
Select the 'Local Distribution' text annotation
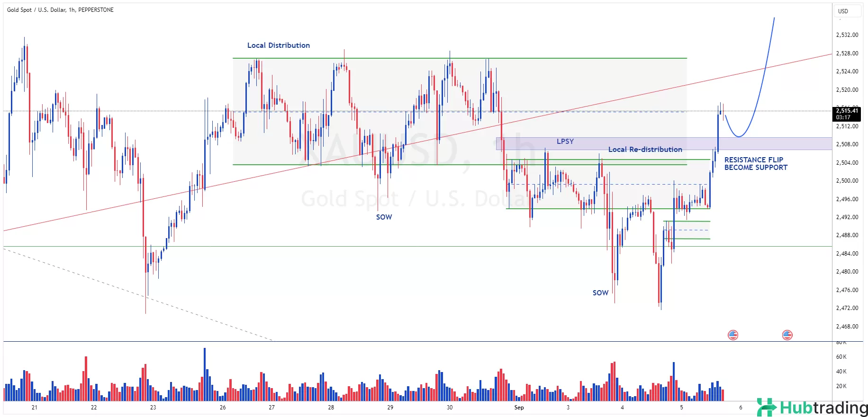click(x=279, y=45)
